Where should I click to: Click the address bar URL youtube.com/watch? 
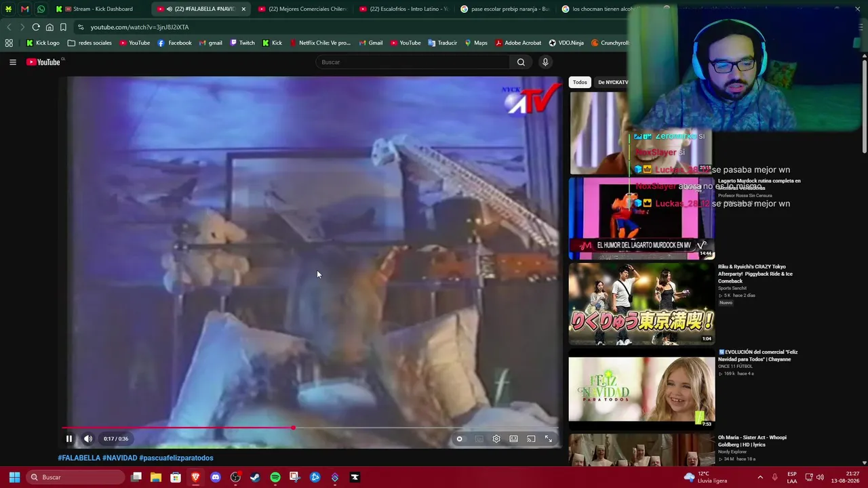point(140,27)
